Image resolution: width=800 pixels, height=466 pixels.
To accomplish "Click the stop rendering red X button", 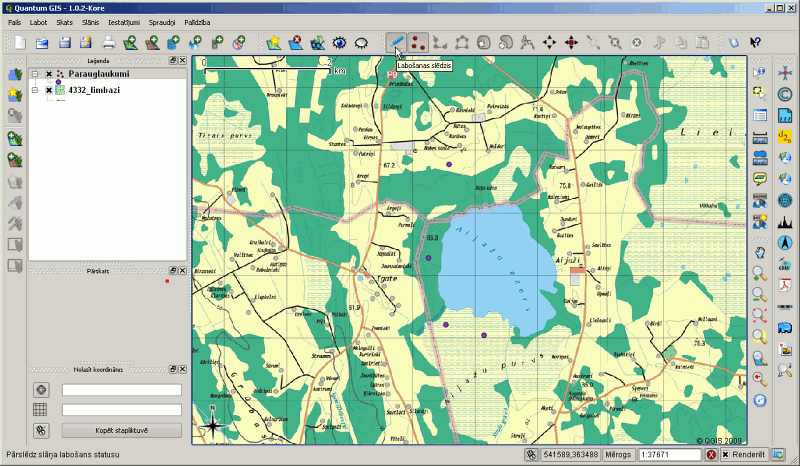I will click(x=711, y=454).
